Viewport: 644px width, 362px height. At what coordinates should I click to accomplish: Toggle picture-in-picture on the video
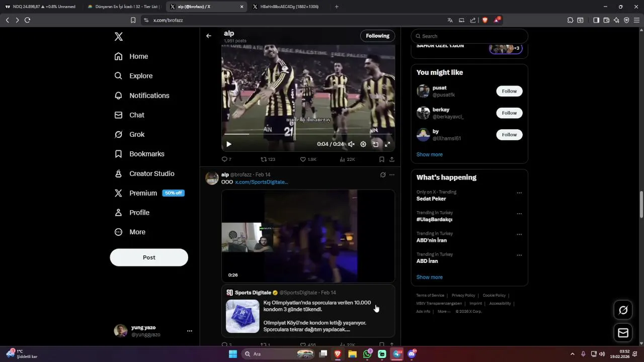click(x=375, y=144)
